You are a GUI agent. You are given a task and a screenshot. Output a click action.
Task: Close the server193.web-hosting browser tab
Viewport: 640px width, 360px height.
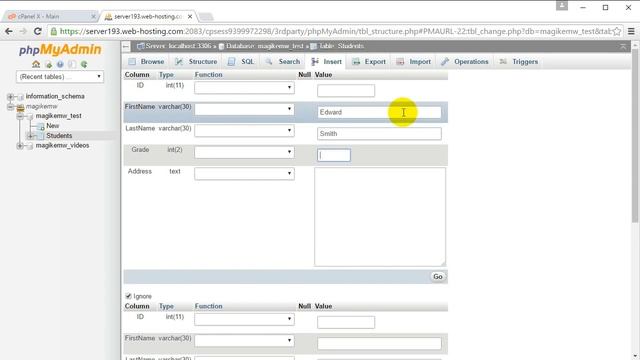coord(190,17)
